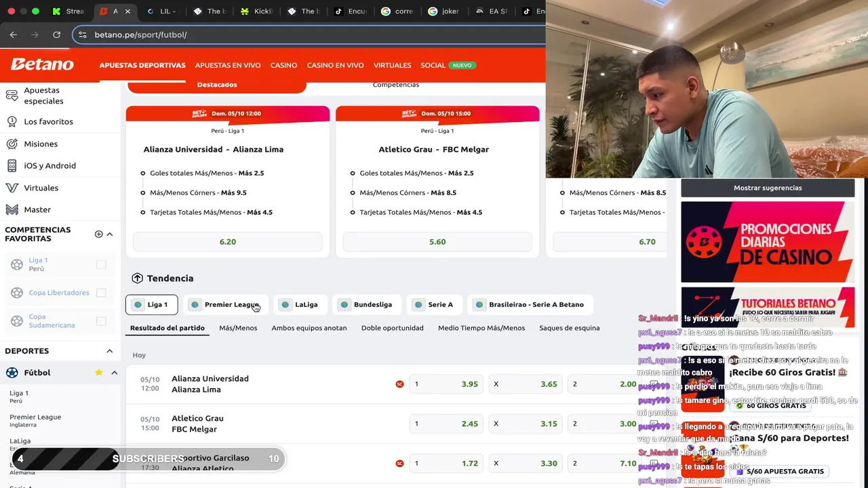Collapse the Deportes section
This screenshot has width=868, height=488.
[110, 351]
